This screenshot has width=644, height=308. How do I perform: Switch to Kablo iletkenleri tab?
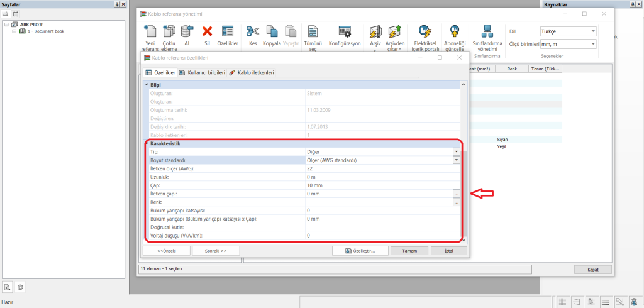251,72
